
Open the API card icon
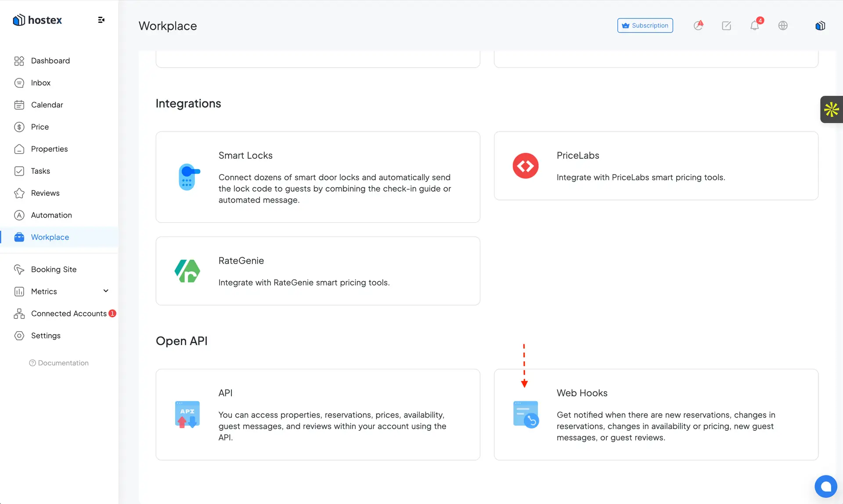tap(187, 415)
